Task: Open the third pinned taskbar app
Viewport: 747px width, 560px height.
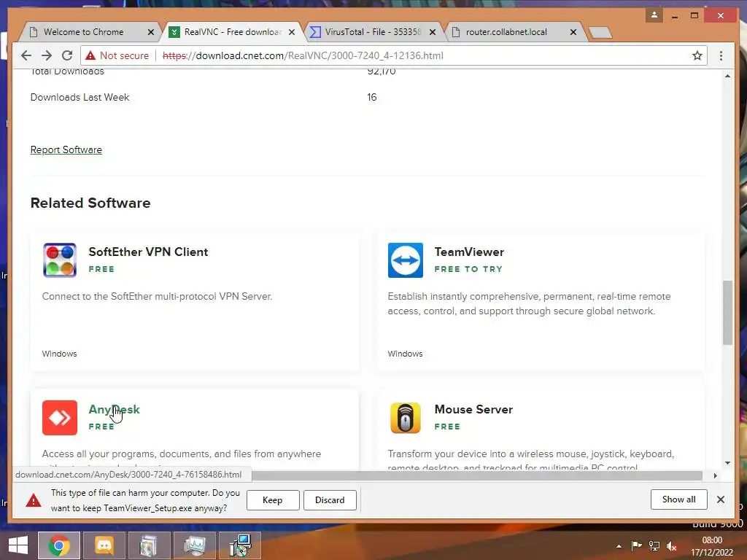Action: (149, 545)
